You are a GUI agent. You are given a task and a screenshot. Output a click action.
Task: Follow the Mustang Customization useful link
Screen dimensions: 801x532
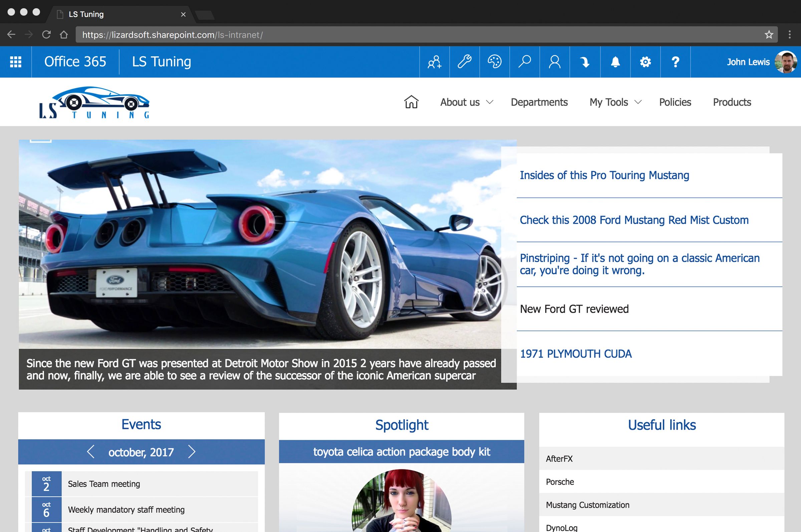click(x=587, y=505)
